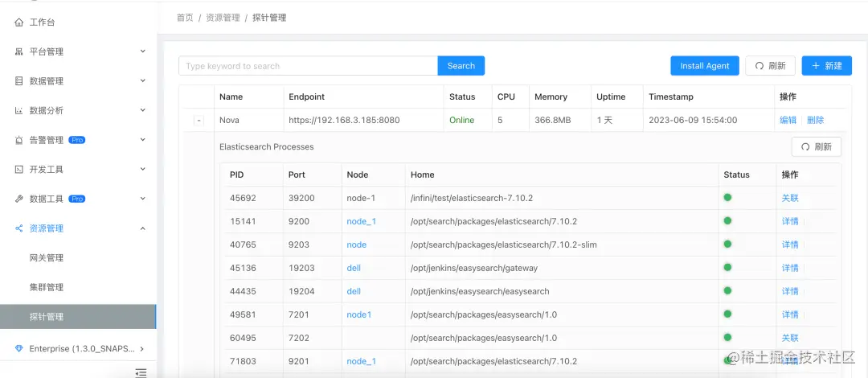Click the green status dot for PID 60495
Image resolution: width=868 pixels, height=378 pixels.
point(727,337)
